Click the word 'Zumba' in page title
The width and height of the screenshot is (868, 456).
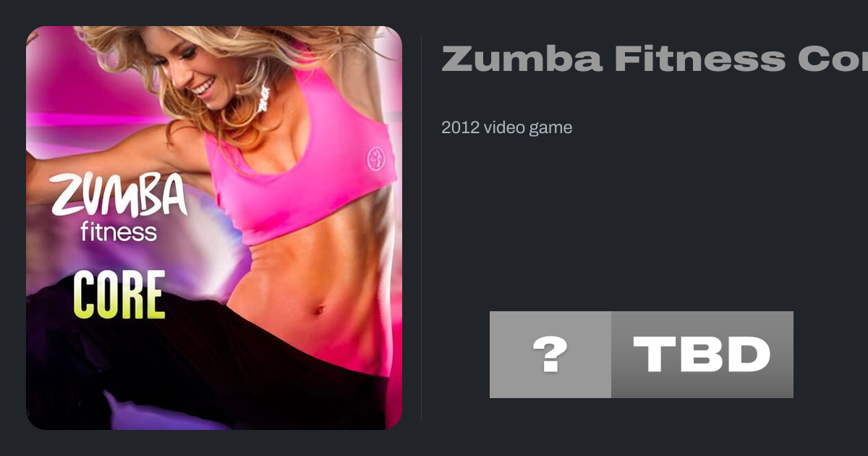coord(522,59)
